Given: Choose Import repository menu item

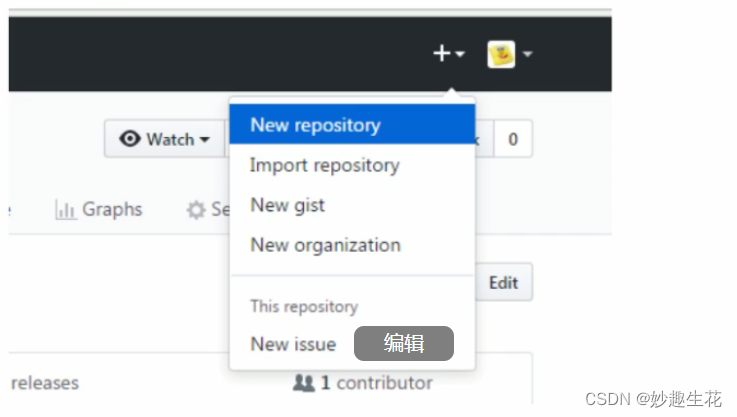Looking at the screenshot, I should click(324, 165).
